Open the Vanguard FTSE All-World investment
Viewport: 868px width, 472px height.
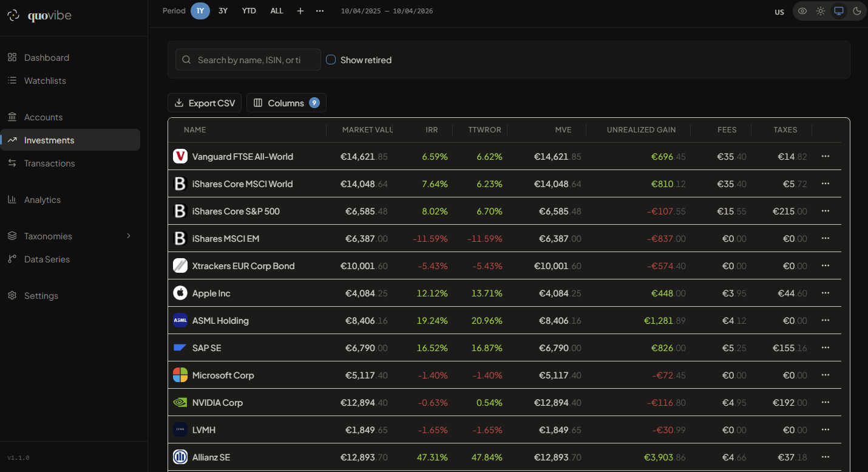coord(242,157)
